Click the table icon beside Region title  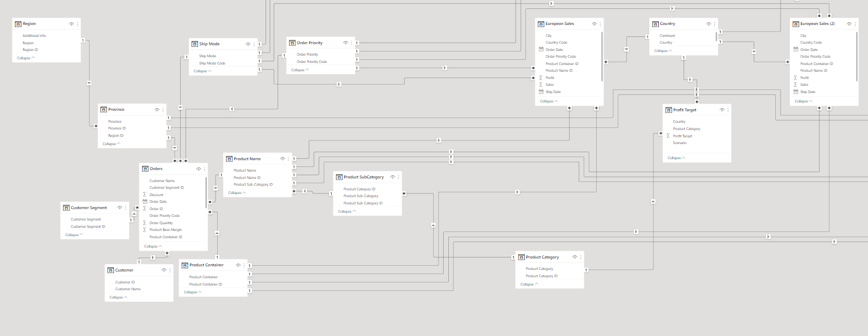point(18,24)
